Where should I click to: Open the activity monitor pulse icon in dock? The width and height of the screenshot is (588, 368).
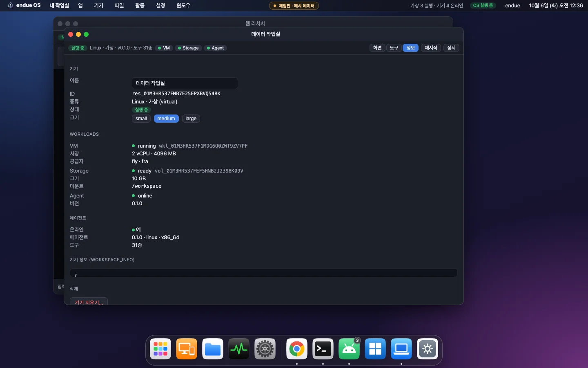(x=239, y=349)
